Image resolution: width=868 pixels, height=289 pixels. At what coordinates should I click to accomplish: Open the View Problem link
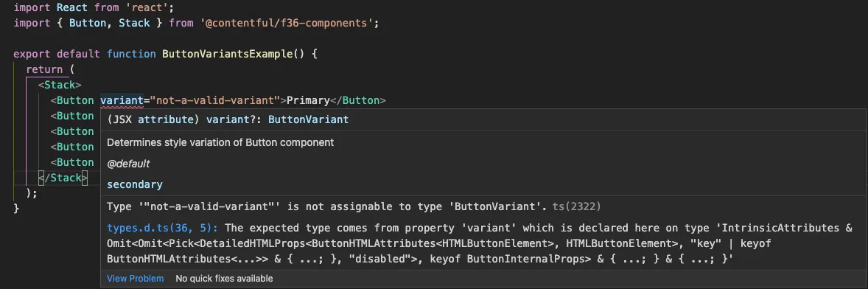click(135, 279)
